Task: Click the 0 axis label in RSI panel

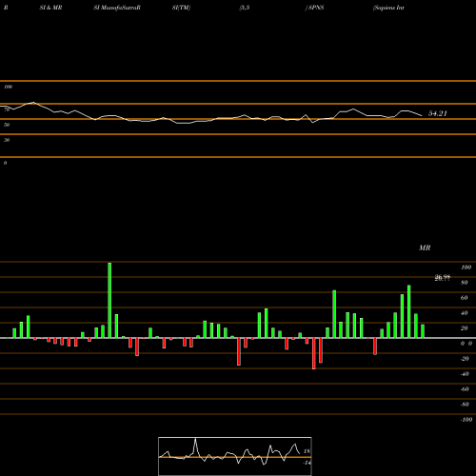Action: tap(5, 163)
